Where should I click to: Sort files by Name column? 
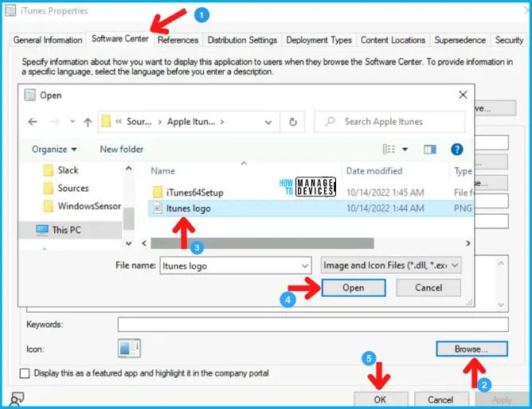point(162,171)
